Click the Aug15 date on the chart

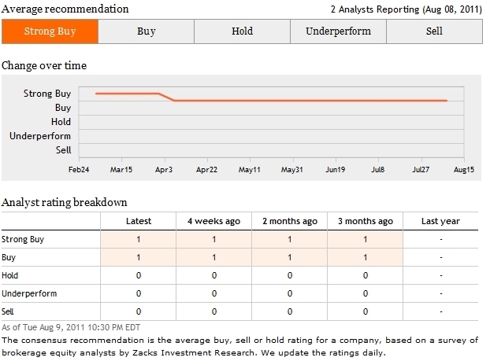pyautogui.click(x=464, y=170)
